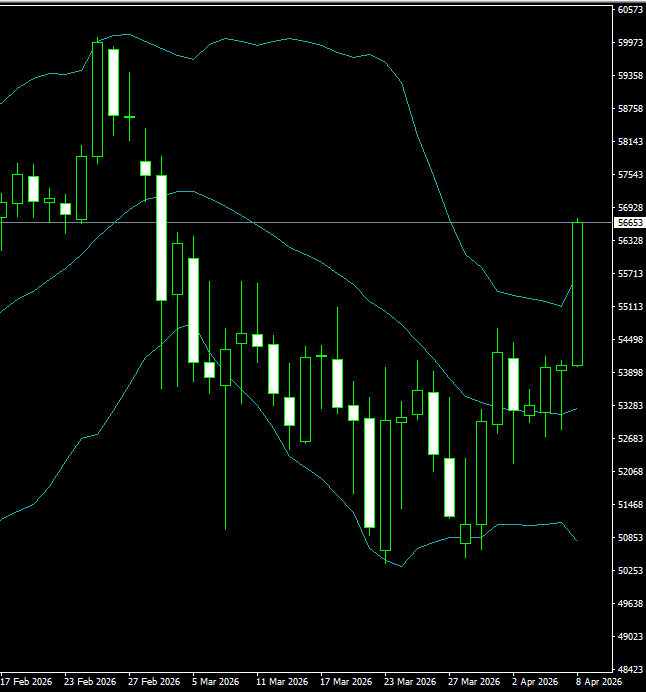Image resolution: width=646 pixels, height=692 pixels.
Task: Click the current price label 56653
Action: point(629,222)
